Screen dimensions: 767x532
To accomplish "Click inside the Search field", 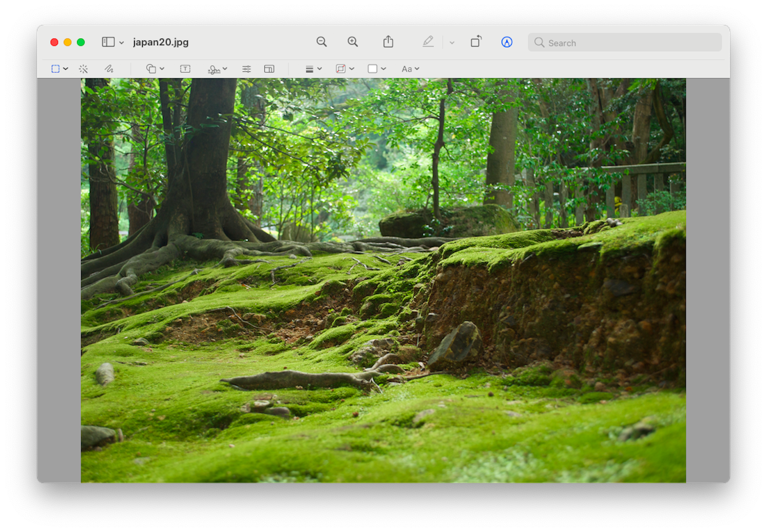I will pos(624,42).
